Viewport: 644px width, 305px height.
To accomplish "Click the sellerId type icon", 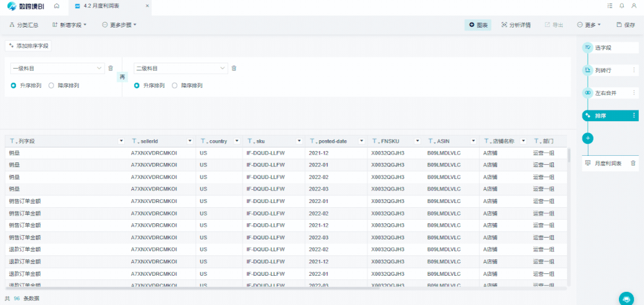I will click(x=135, y=141).
